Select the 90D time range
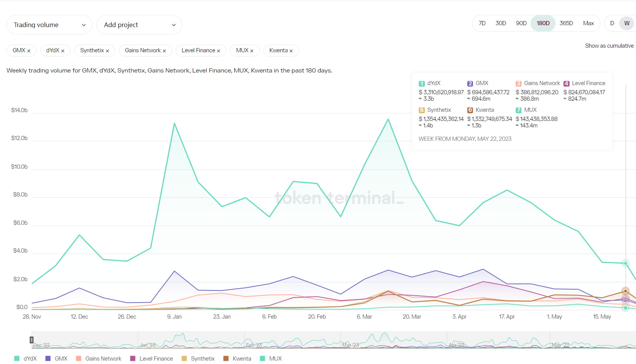The width and height of the screenshot is (636, 364). click(521, 23)
